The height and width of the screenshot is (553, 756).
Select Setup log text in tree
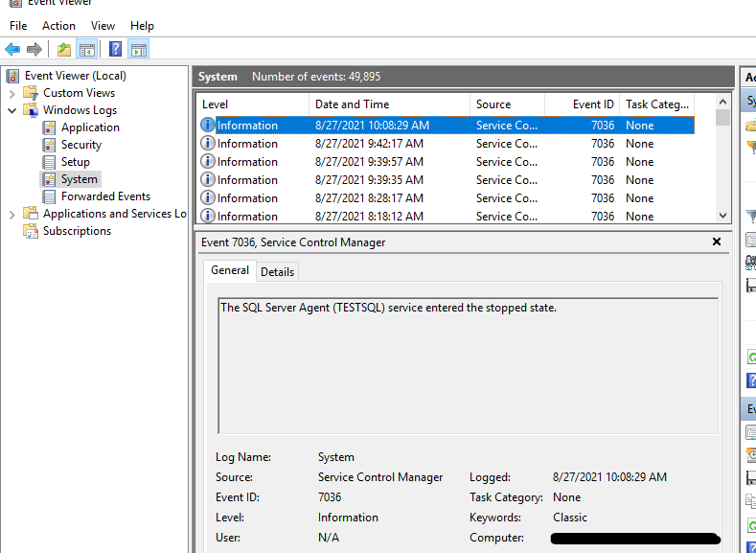(75, 162)
